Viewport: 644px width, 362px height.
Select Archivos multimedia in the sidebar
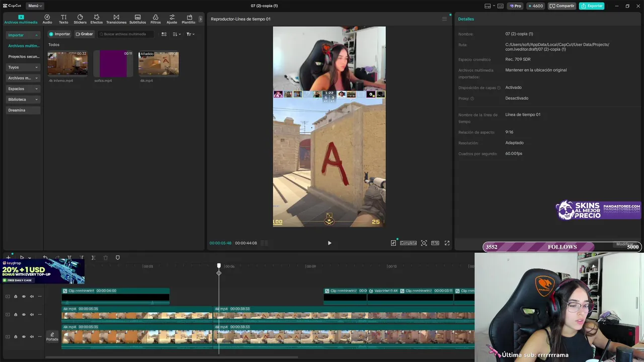point(23,46)
